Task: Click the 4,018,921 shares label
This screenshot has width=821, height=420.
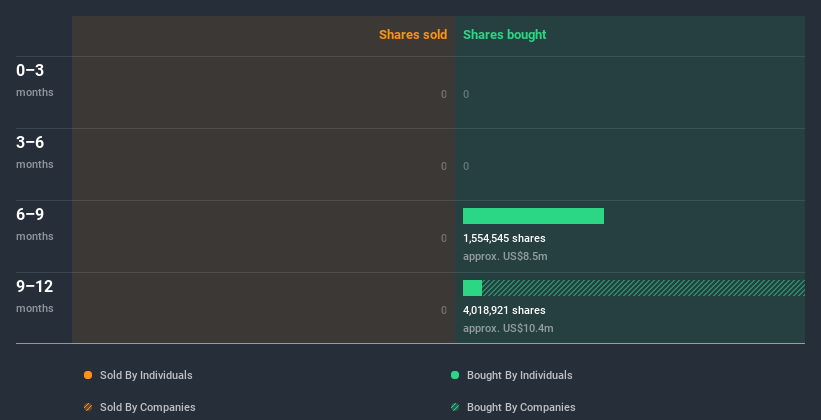Action: pyautogui.click(x=504, y=310)
